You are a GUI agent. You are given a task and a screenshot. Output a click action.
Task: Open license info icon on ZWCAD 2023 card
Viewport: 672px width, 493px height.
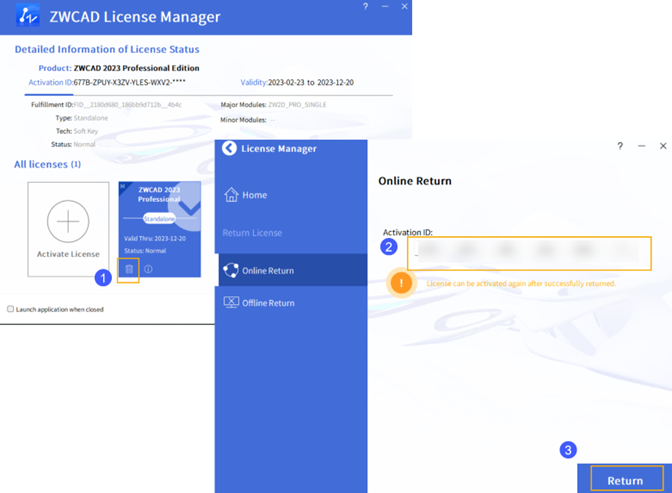tap(148, 269)
